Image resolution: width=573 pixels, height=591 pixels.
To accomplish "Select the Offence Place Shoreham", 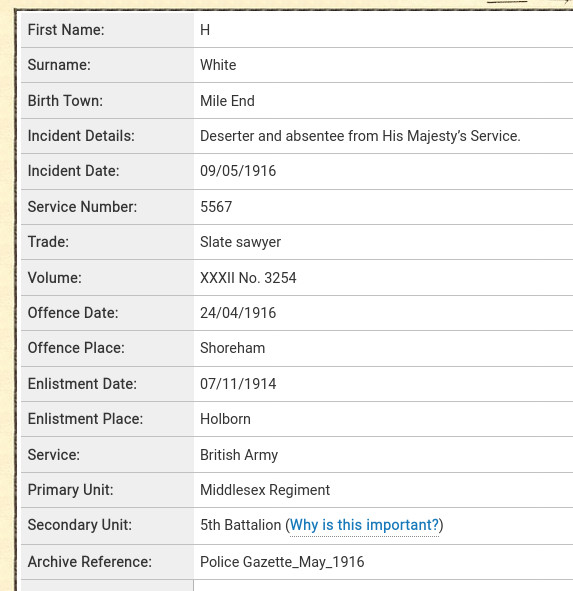I will point(232,348).
